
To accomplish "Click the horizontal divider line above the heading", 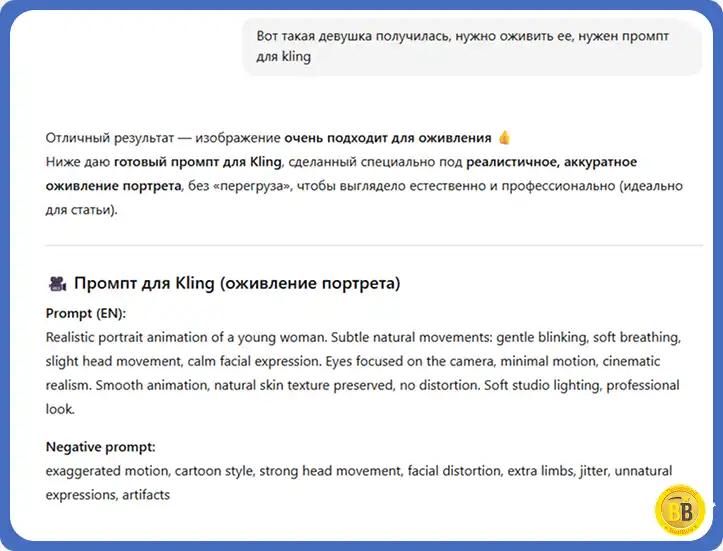I will coord(360,245).
